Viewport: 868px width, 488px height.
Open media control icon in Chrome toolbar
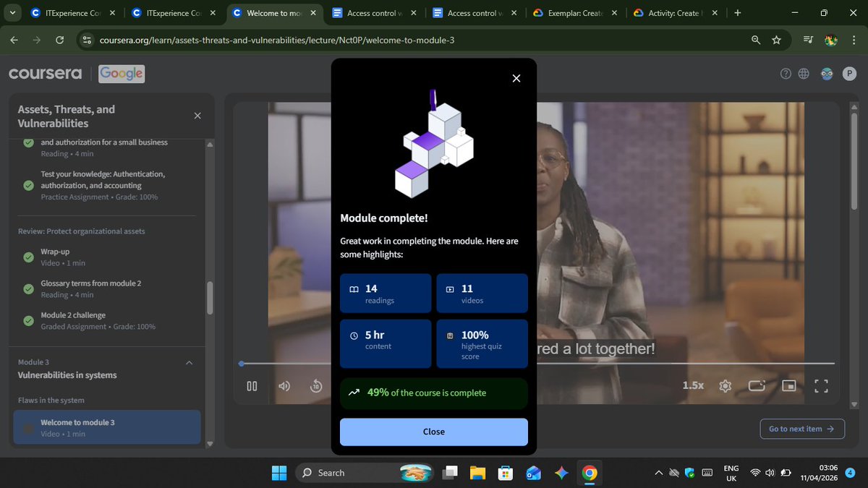[807, 40]
